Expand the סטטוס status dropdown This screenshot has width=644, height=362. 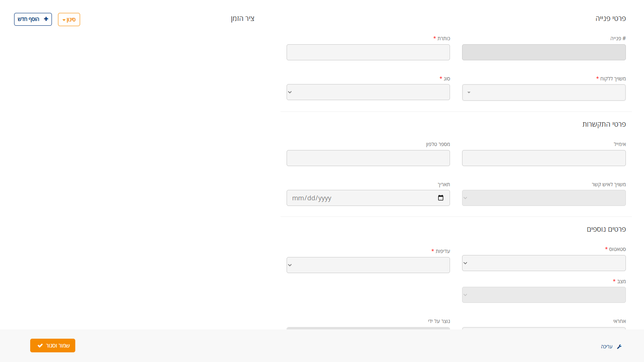[543, 263]
